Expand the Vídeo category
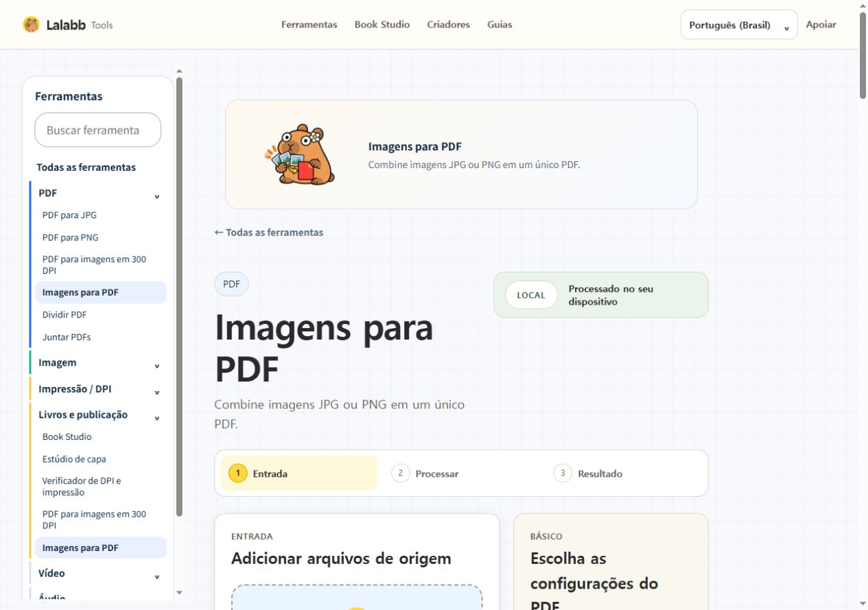 click(x=99, y=574)
